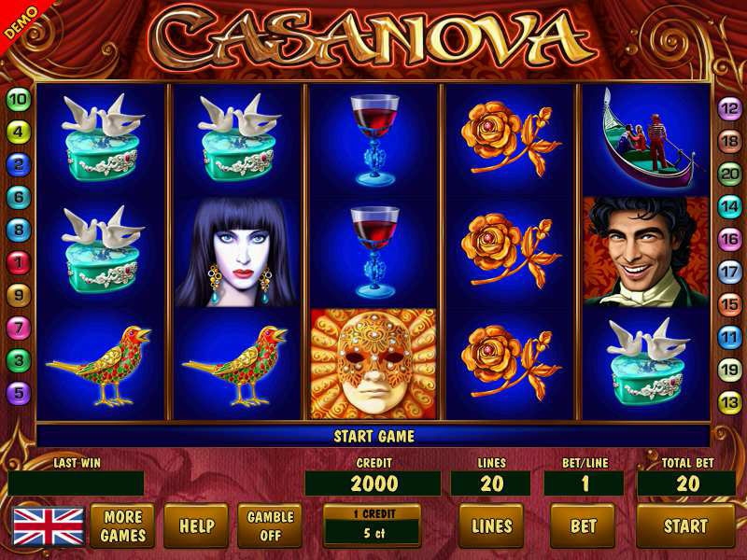
Task: Select payline marker number 13
Action: (730, 403)
